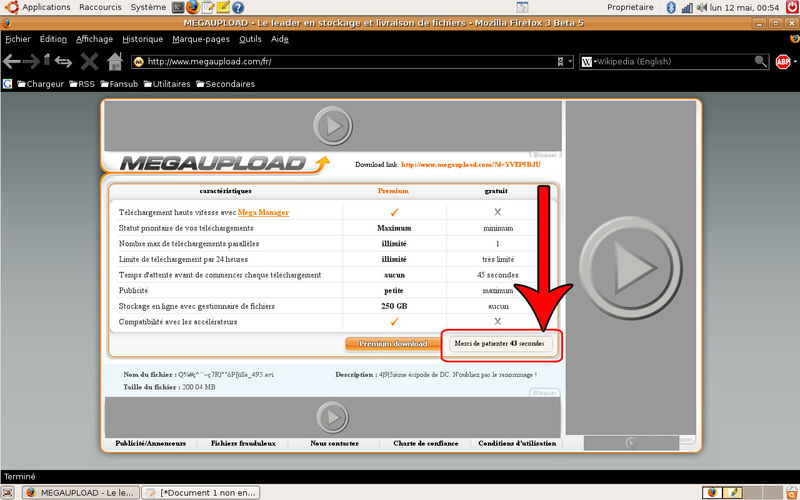Screen dimensions: 800x500
Task: Launch the terminal from the top panel
Action: 178,7
